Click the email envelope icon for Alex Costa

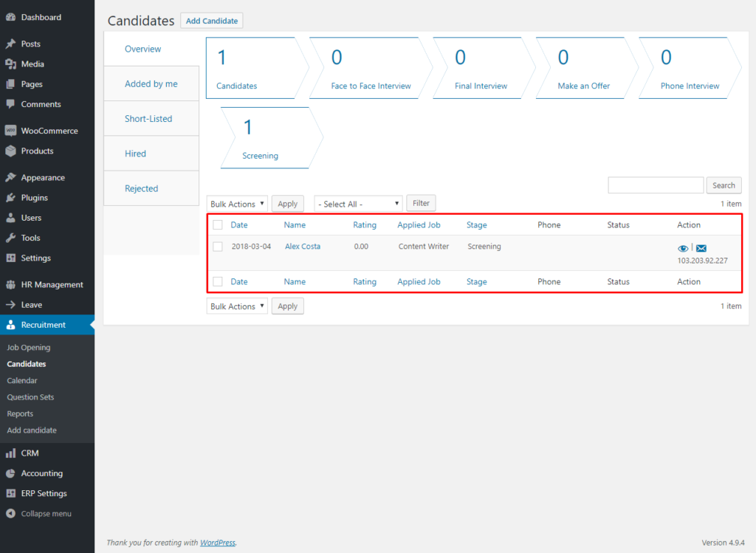(701, 248)
